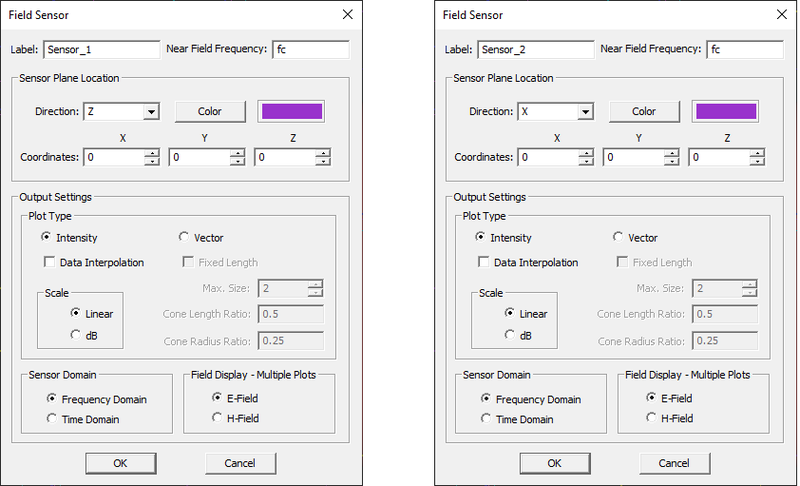Close the Sensor_2 Field Sensor dialog
Screen dimensions: 800x486
(x=782, y=15)
